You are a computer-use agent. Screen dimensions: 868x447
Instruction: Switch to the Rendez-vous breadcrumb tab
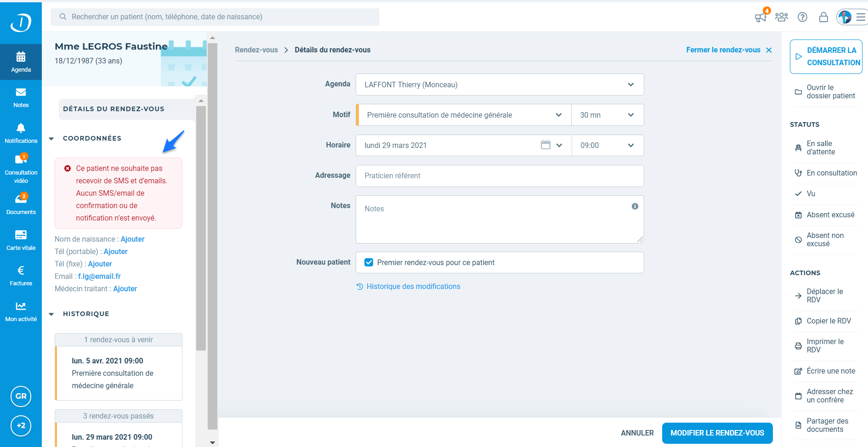tap(256, 50)
